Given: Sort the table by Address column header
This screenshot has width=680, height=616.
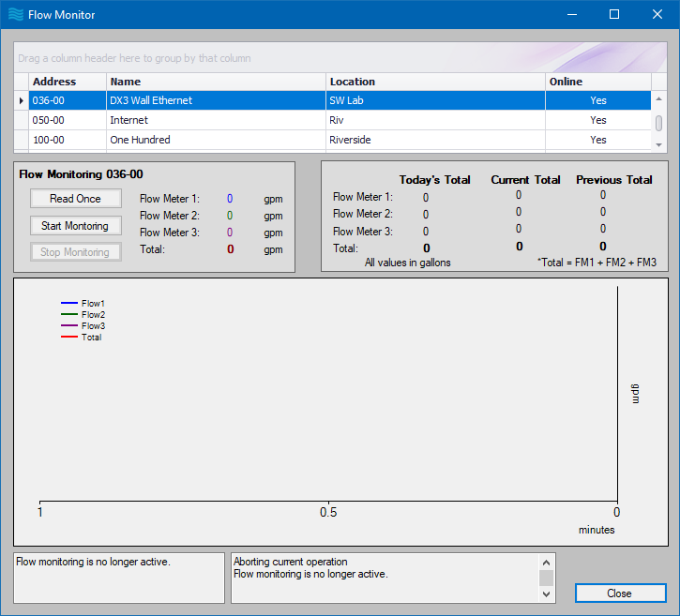Looking at the screenshot, I should coord(68,82).
